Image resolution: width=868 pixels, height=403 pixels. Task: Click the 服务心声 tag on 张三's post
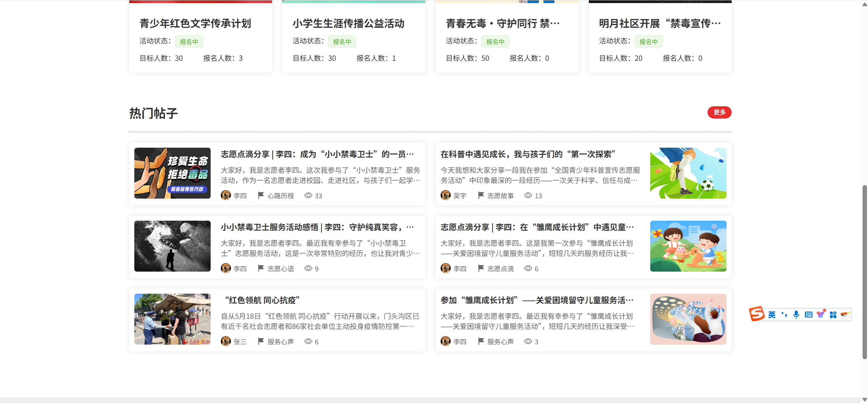tap(281, 342)
